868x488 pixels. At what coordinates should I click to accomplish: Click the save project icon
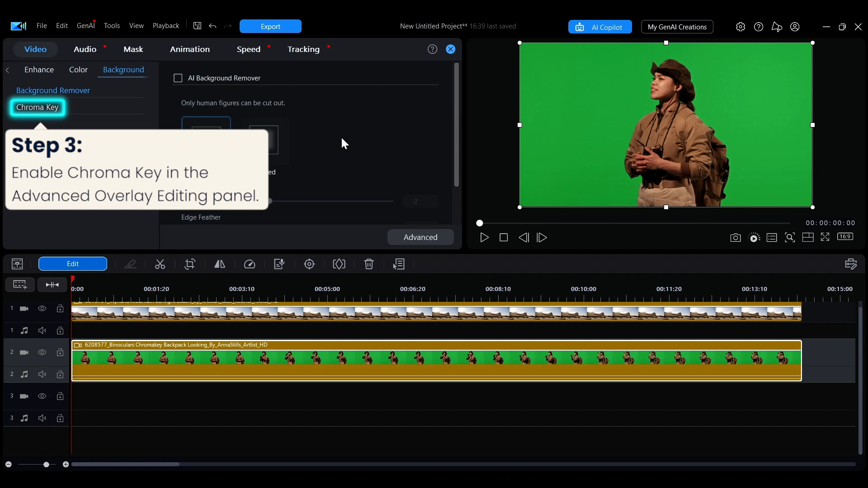pyautogui.click(x=197, y=26)
